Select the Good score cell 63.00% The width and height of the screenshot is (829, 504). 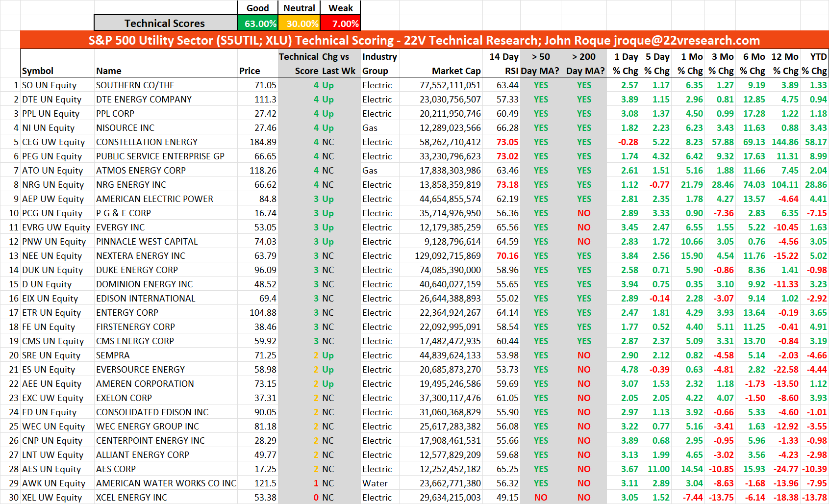(257, 23)
